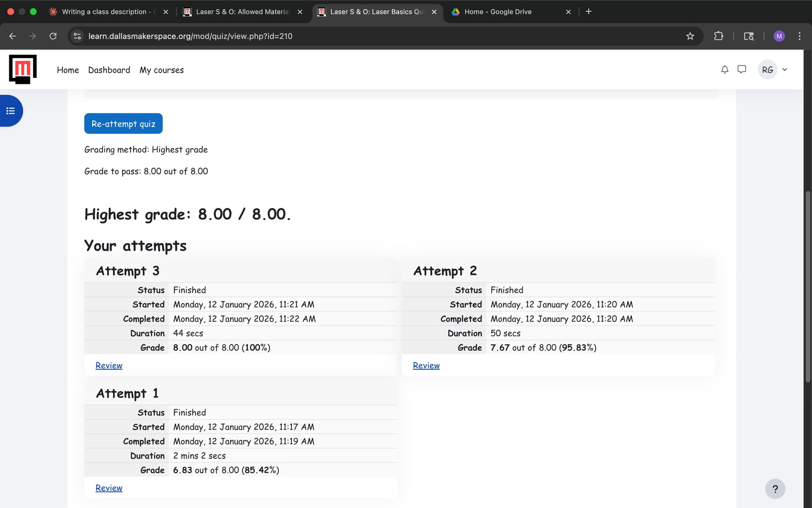Image resolution: width=812 pixels, height=508 pixels.
Task: Click the Attempt 2 heading
Action: [445, 271]
